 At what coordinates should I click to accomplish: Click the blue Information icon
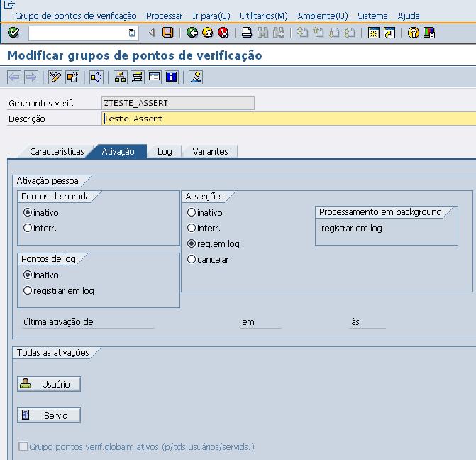171,77
